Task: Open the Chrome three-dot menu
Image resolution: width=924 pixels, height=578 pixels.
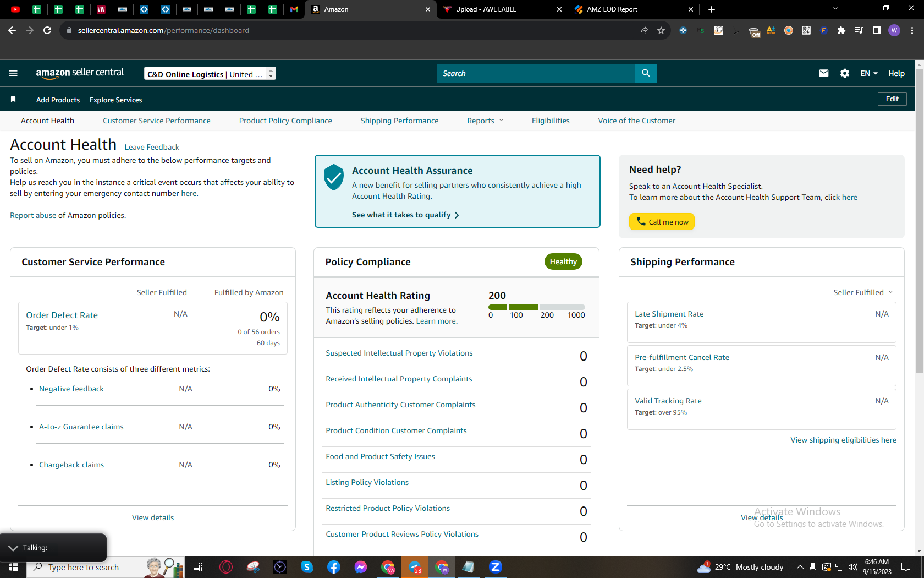Action: click(x=912, y=30)
